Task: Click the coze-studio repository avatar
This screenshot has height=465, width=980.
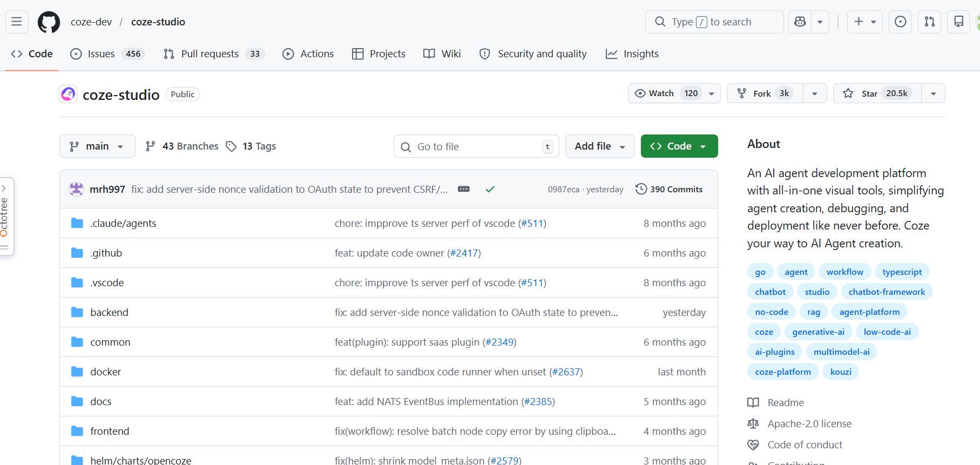Action: click(x=68, y=94)
